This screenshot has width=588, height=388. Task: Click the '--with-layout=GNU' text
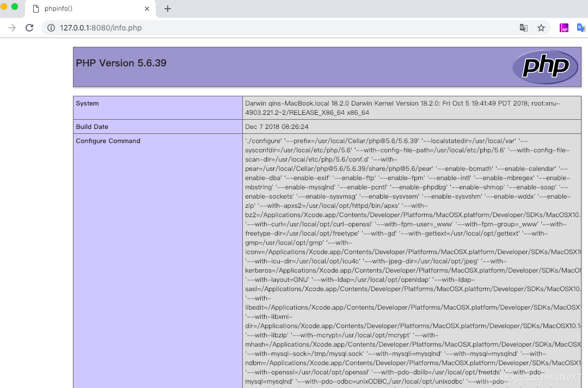[277, 280]
